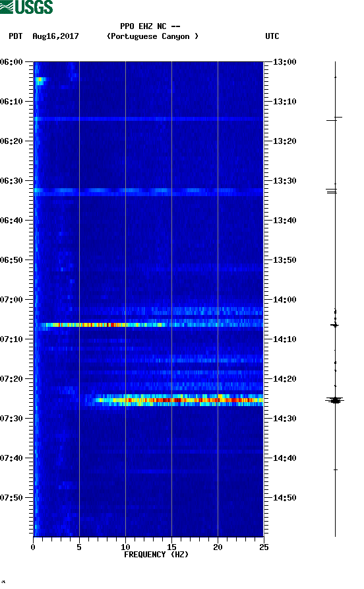Click the faint horizontal band near 06:14
This screenshot has height=589, width=364.
(x=148, y=119)
